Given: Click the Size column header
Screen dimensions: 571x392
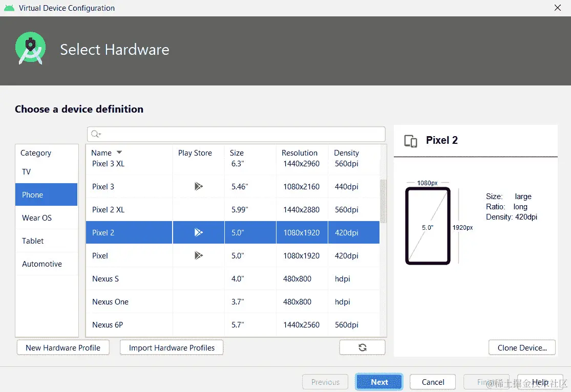Looking at the screenshot, I should pos(237,153).
